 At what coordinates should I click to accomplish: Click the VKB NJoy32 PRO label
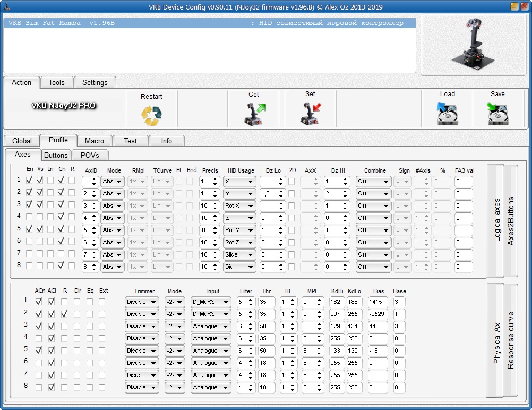63,106
